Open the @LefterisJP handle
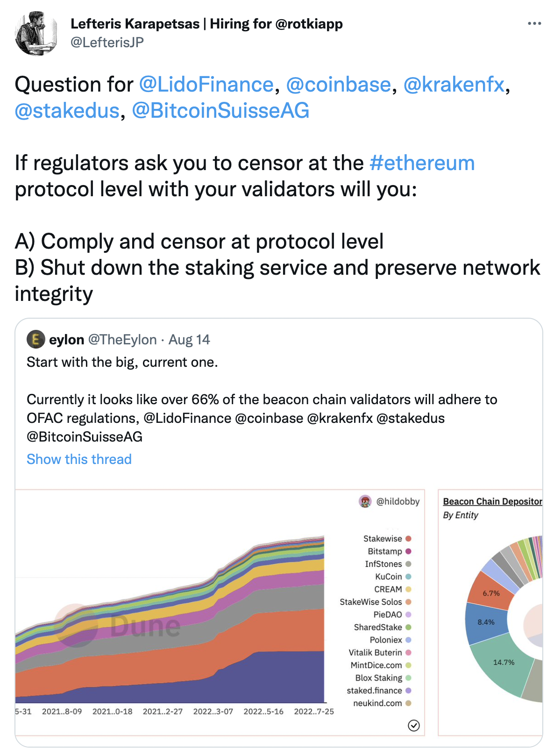Viewport: 554px width, 756px height. [x=107, y=43]
